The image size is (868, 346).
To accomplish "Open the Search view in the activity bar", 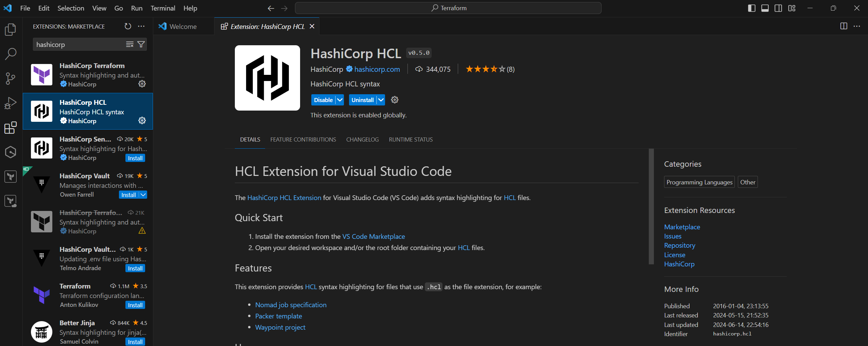I will point(11,54).
